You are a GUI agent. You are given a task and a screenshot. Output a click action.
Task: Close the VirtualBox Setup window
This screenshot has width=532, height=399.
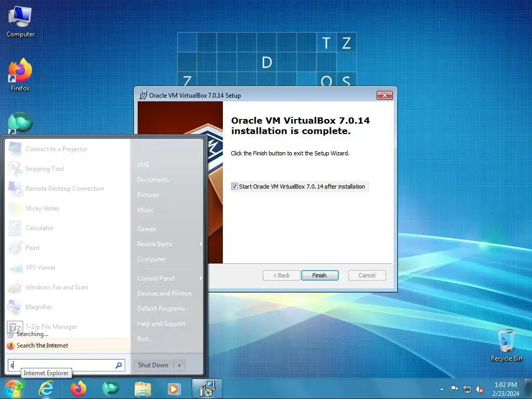[384, 96]
